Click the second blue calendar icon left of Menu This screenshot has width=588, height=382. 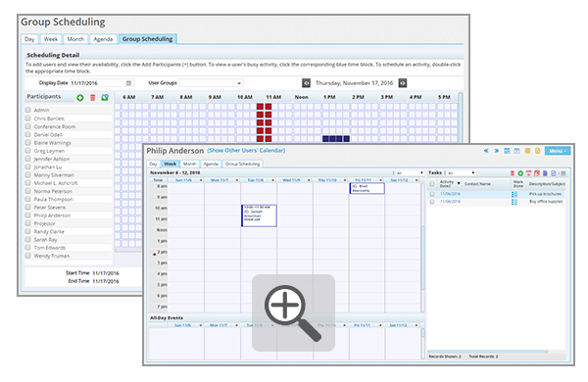pos(516,151)
